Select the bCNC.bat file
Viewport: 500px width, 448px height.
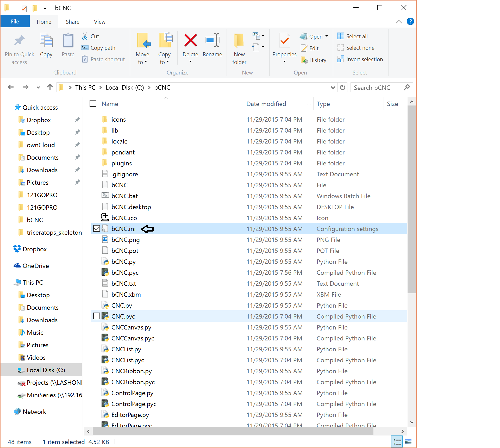[124, 196]
